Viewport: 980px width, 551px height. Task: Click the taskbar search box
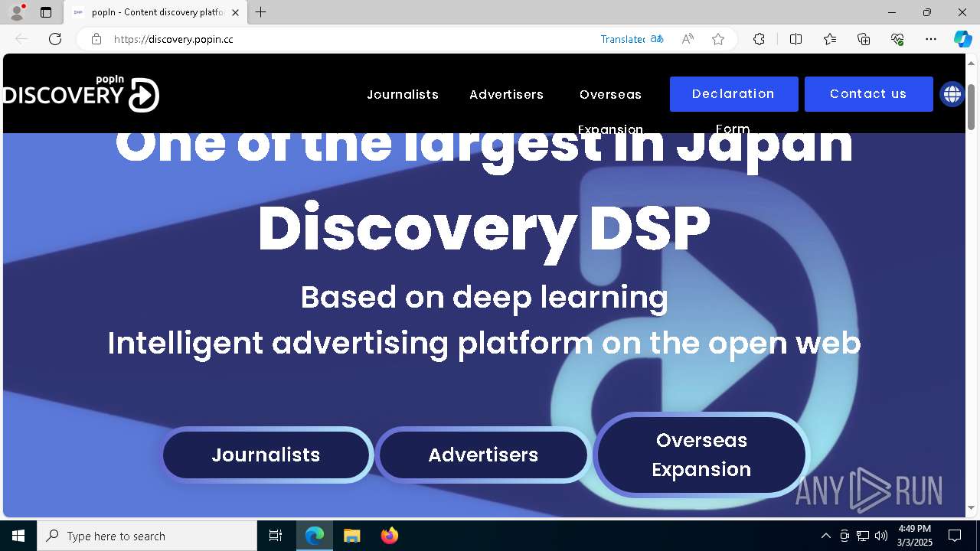pos(147,536)
